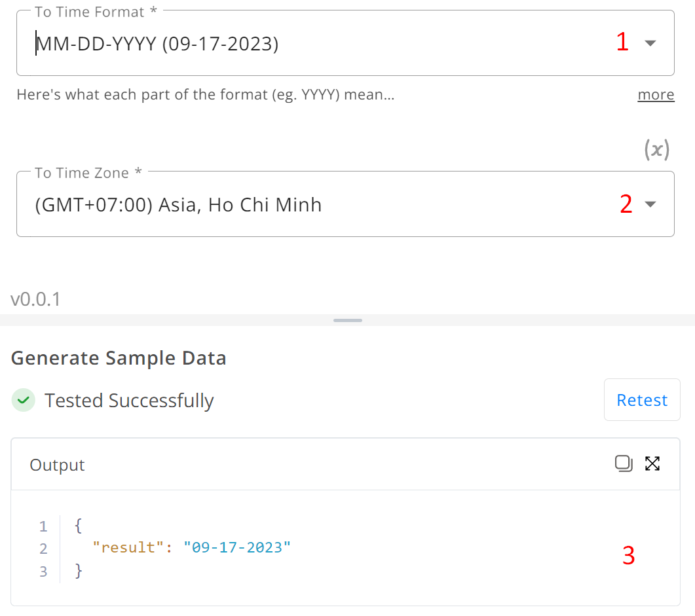Grab the panel divider handle
The width and height of the screenshot is (695, 616).
[347, 320]
